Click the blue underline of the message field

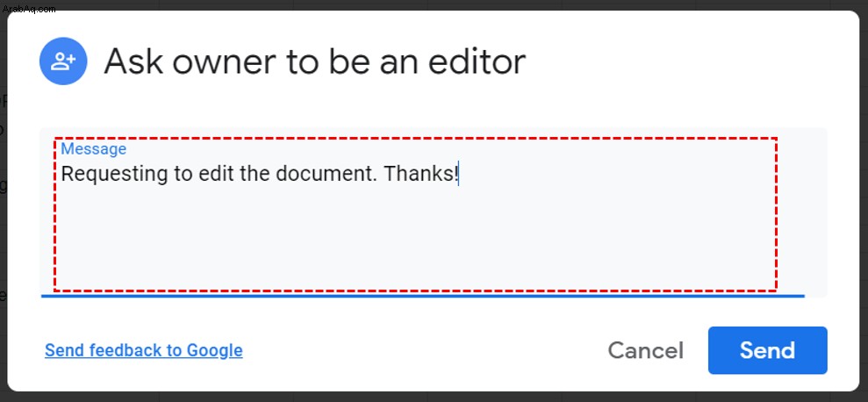coord(422,297)
